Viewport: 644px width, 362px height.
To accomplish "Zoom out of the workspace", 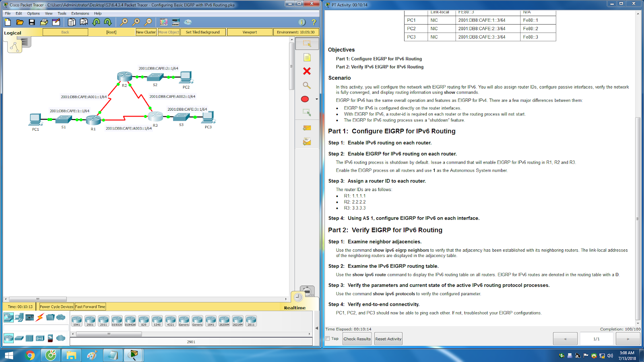I will [148, 22].
